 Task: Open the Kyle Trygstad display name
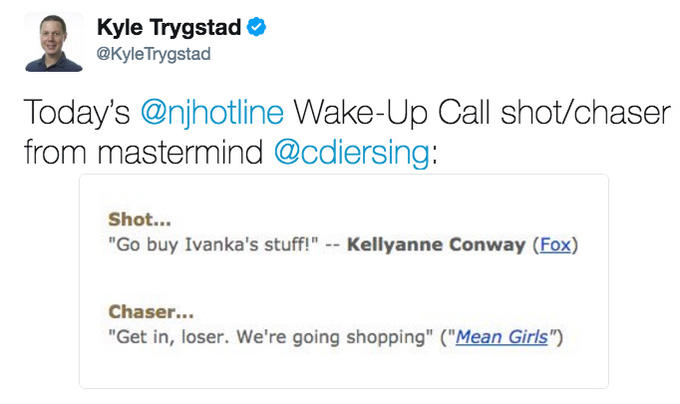tap(169, 28)
